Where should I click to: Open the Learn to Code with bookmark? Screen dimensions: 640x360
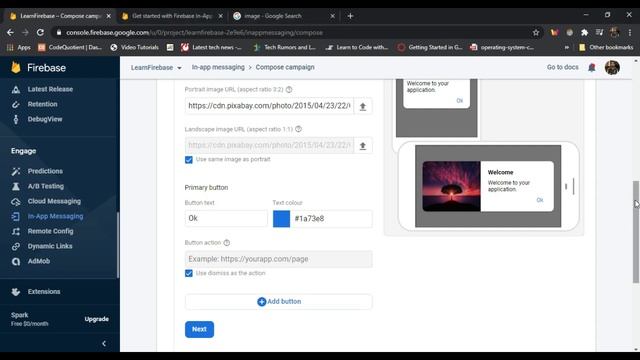(357, 47)
